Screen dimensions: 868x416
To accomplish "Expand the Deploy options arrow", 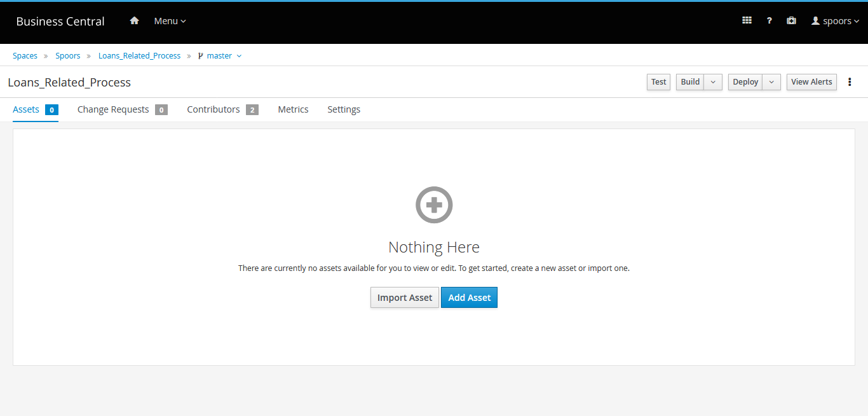I will (771, 82).
